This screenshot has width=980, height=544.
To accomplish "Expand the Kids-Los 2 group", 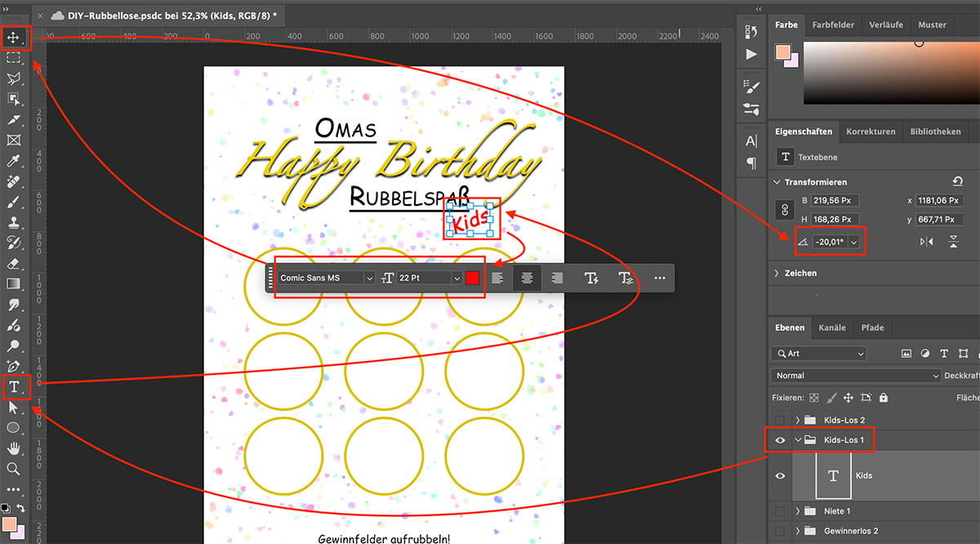I will click(x=798, y=420).
